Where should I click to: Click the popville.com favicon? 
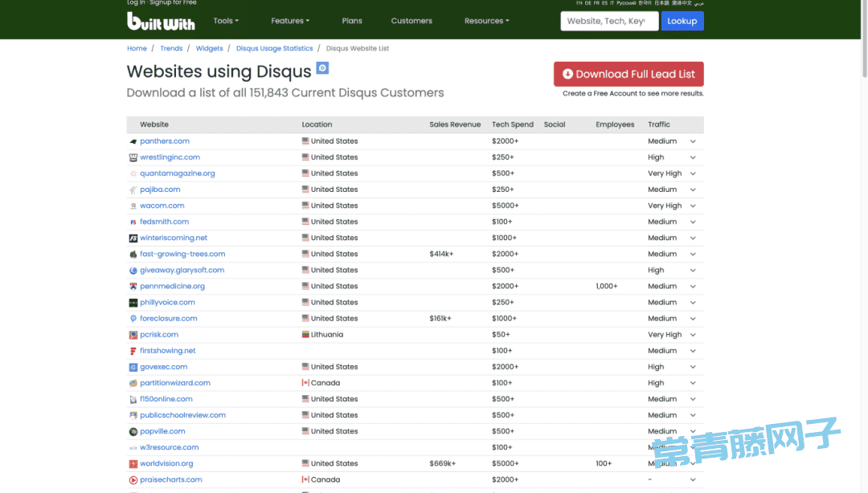tap(133, 432)
